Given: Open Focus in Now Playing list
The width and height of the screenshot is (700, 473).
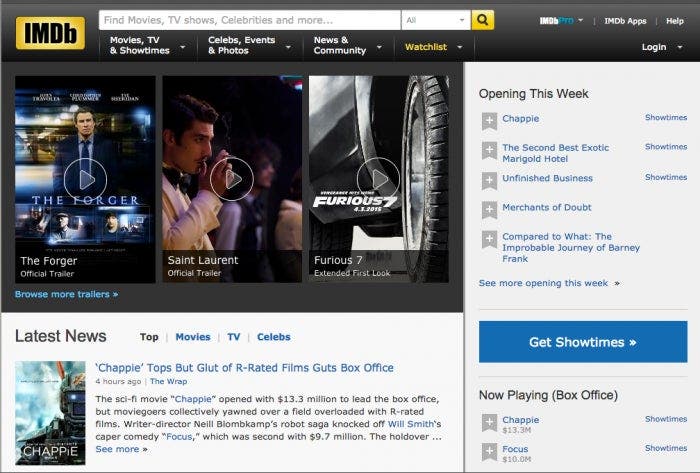Looking at the screenshot, I should point(515,449).
